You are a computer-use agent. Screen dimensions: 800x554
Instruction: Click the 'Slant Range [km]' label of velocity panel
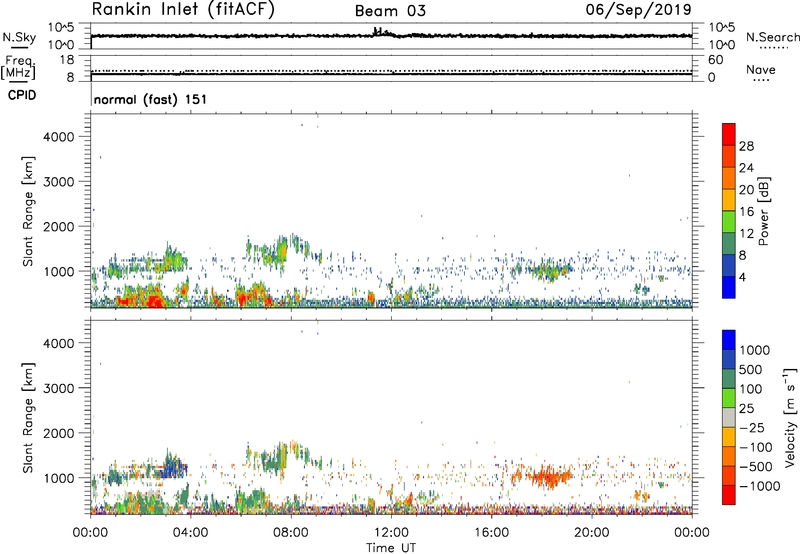coord(28,417)
